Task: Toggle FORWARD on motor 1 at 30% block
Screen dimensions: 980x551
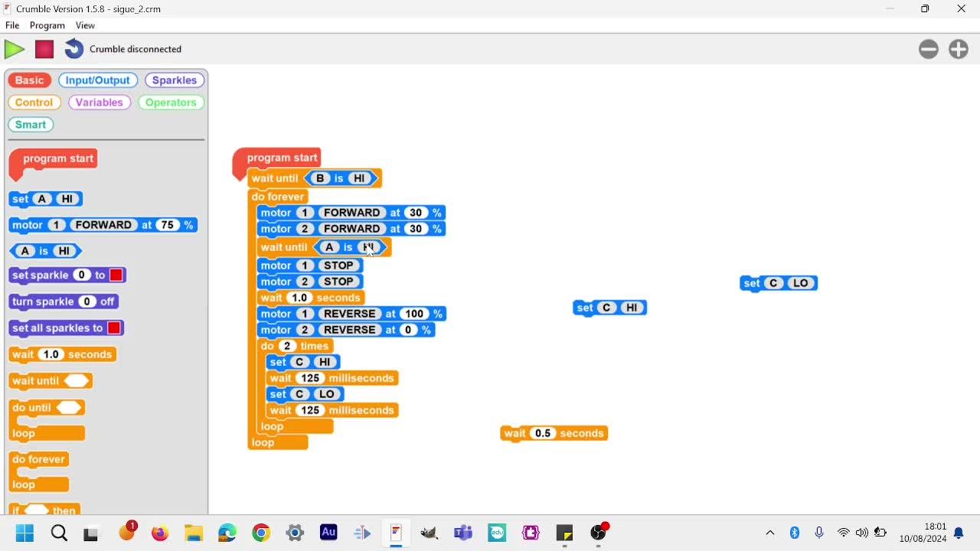Action: (352, 213)
